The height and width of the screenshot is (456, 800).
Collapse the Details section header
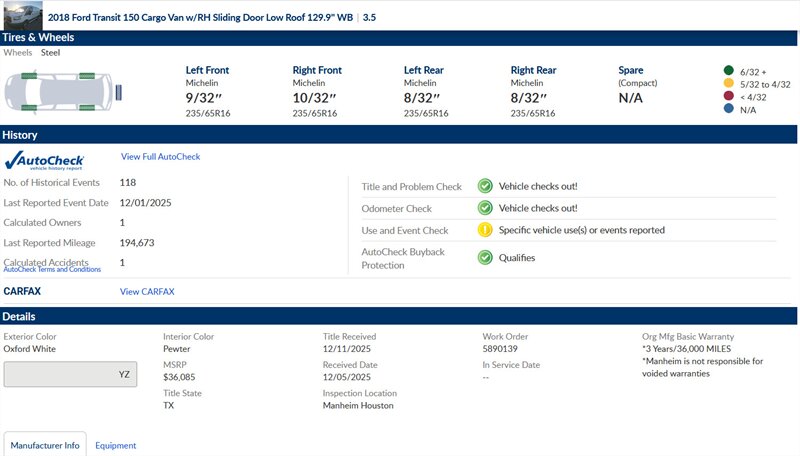point(400,316)
